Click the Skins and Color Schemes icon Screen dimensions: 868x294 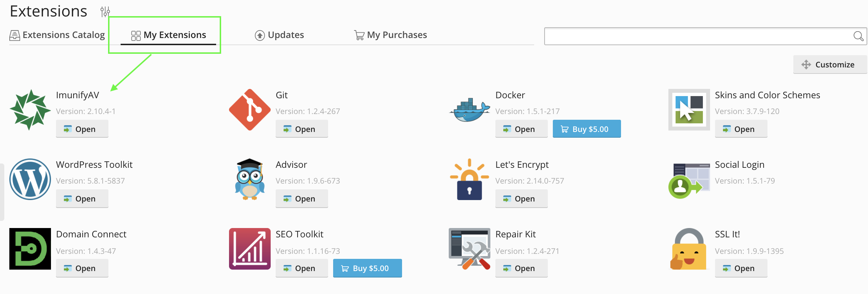pos(689,110)
